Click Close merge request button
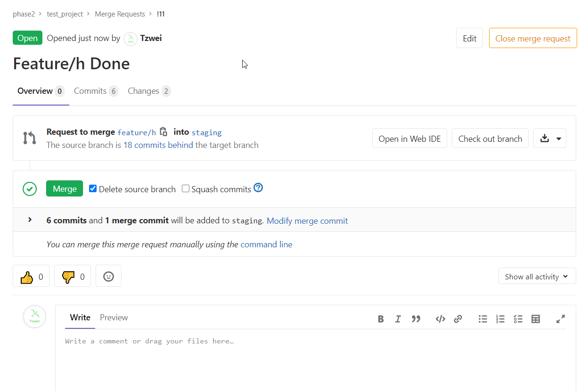 click(x=533, y=38)
